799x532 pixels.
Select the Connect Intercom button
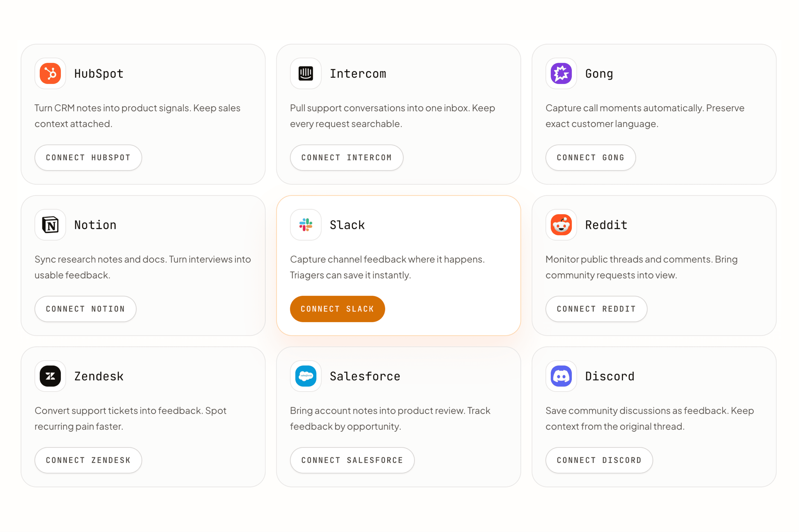tap(347, 157)
